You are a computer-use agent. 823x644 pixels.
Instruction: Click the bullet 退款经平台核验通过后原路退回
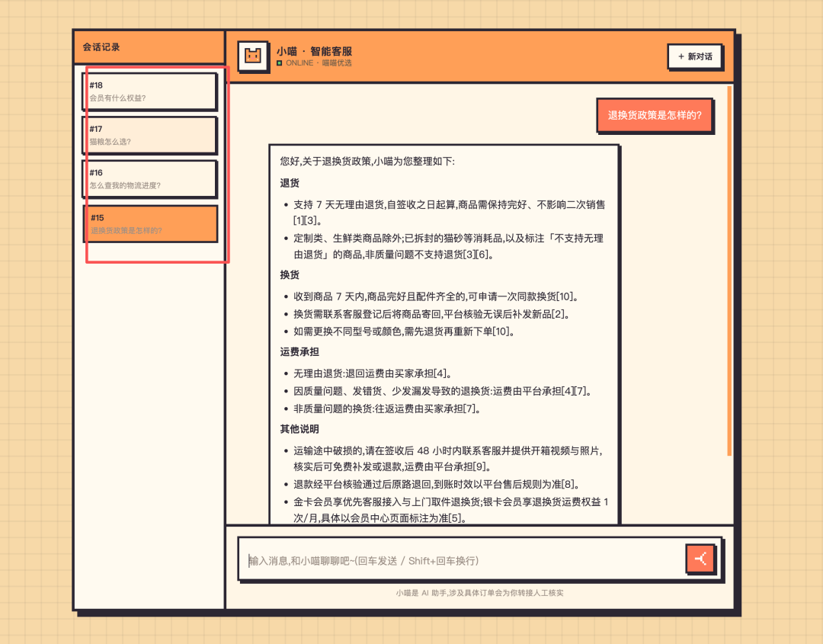point(436,485)
